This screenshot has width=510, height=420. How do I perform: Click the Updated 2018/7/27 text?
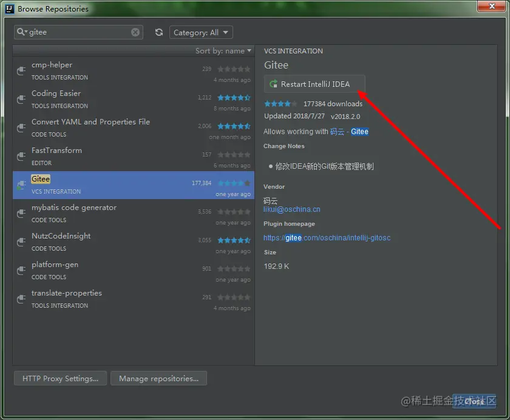(x=294, y=116)
